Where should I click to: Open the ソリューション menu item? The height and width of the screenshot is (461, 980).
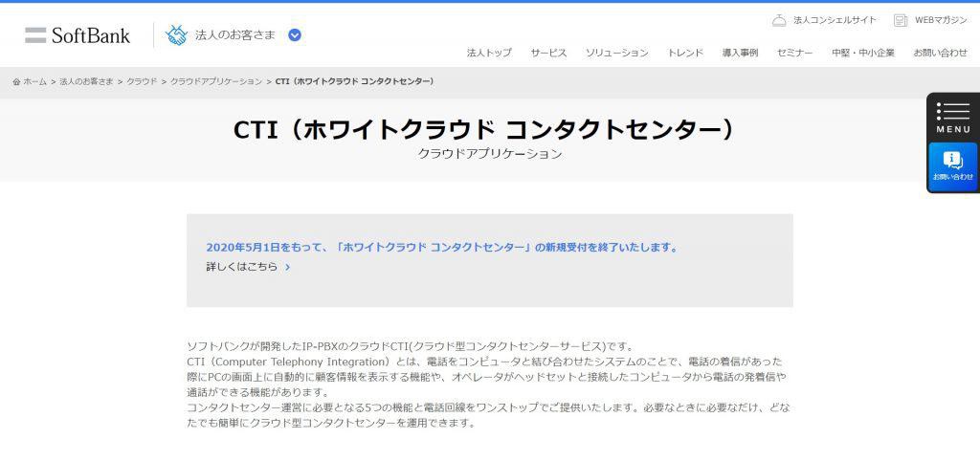pos(617,54)
